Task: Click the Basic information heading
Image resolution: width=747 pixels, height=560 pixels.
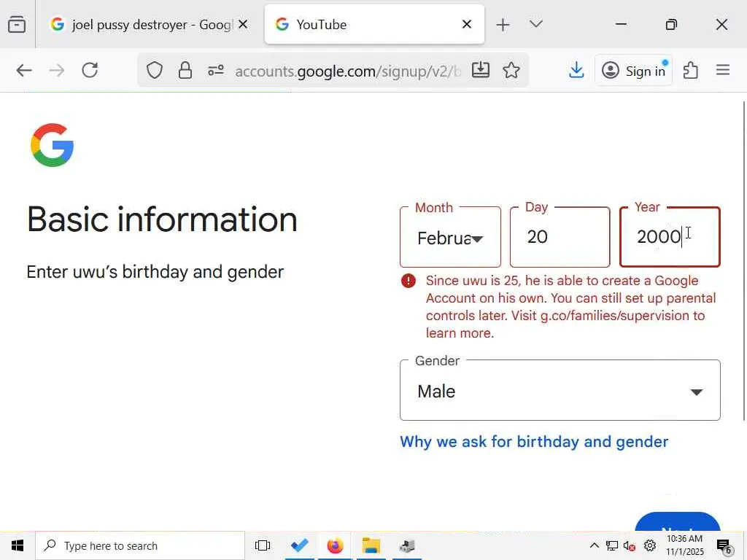Action: pos(162,219)
